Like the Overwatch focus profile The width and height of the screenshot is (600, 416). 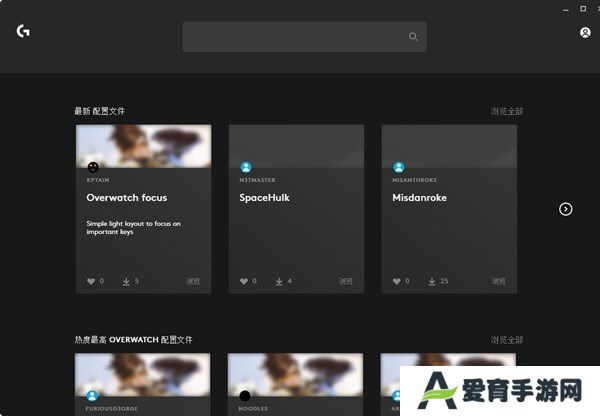tap(91, 281)
